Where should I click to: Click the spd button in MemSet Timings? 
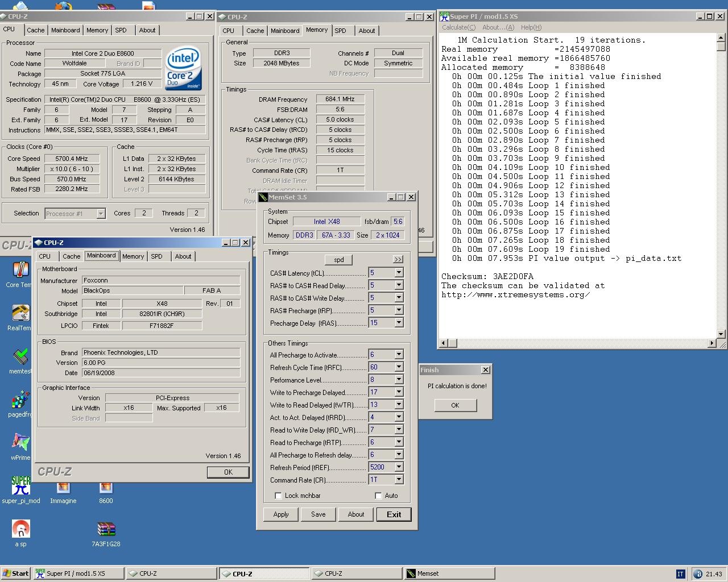[x=339, y=260]
